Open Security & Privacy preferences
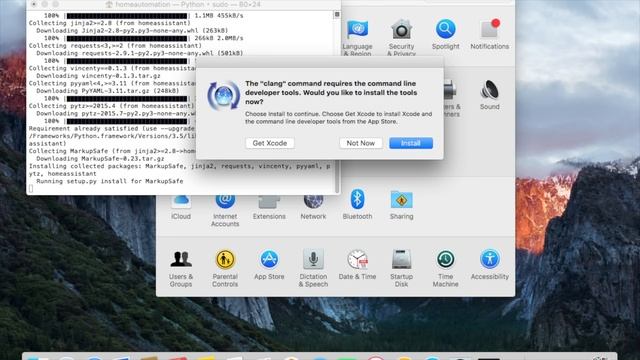The width and height of the screenshot is (640, 360). pyautogui.click(x=401, y=38)
